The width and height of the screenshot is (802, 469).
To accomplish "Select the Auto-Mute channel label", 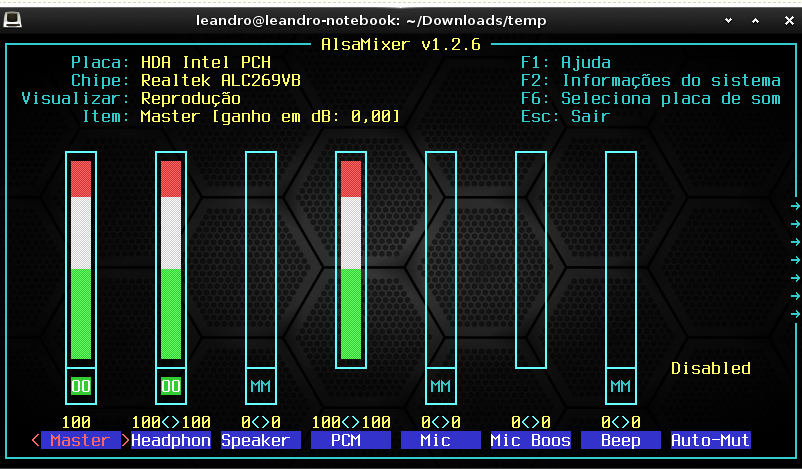I will 711,440.
